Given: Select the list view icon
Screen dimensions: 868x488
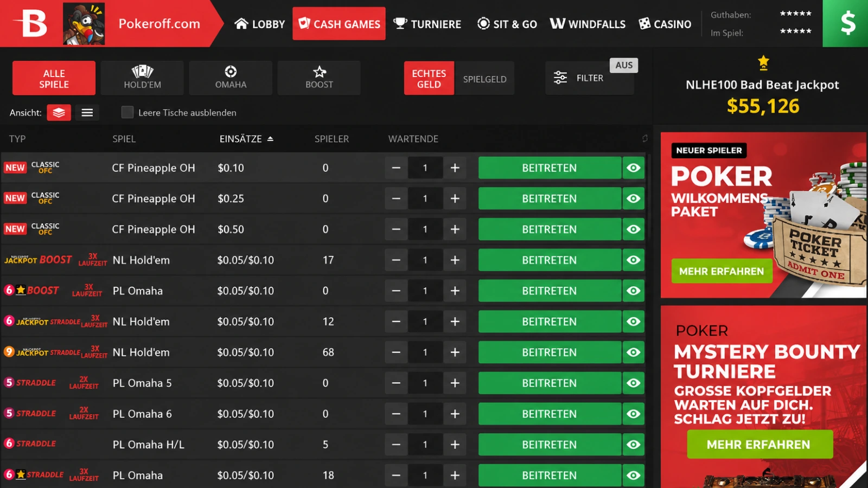Looking at the screenshot, I should click(87, 112).
